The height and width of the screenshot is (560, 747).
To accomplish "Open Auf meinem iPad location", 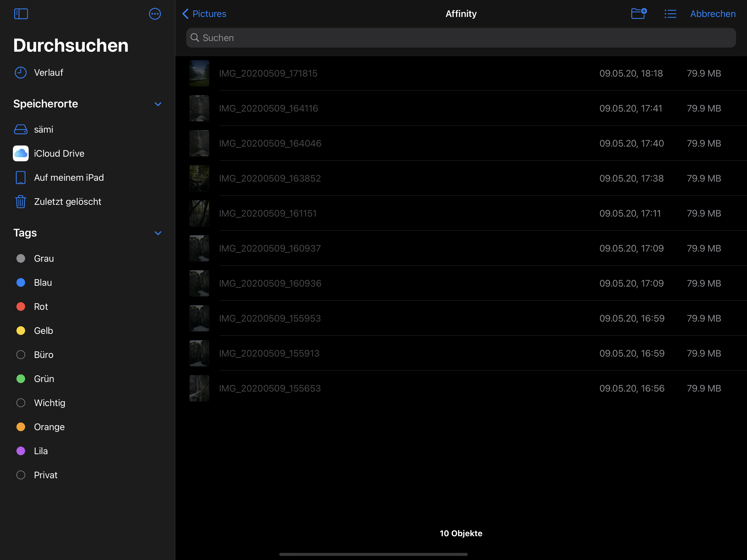I will point(87,177).
